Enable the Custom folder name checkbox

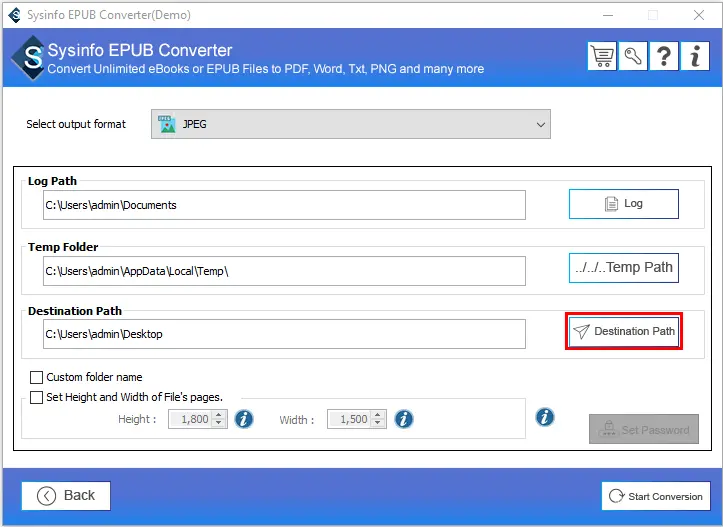tap(37, 378)
